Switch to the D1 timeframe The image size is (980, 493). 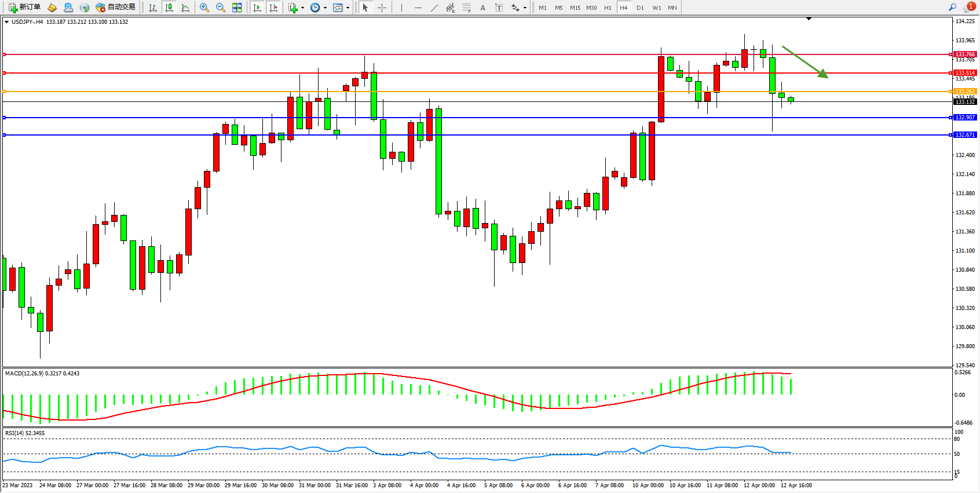(640, 8)
